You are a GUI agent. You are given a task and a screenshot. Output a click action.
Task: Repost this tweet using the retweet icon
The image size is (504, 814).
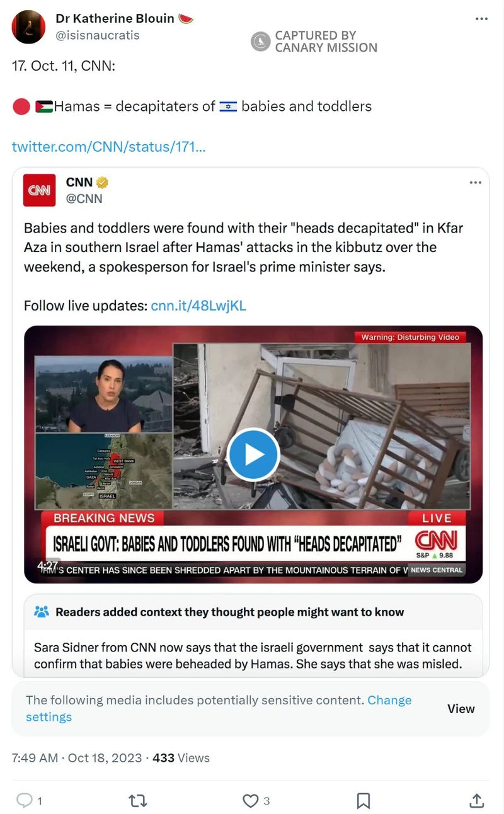[137, 800]
